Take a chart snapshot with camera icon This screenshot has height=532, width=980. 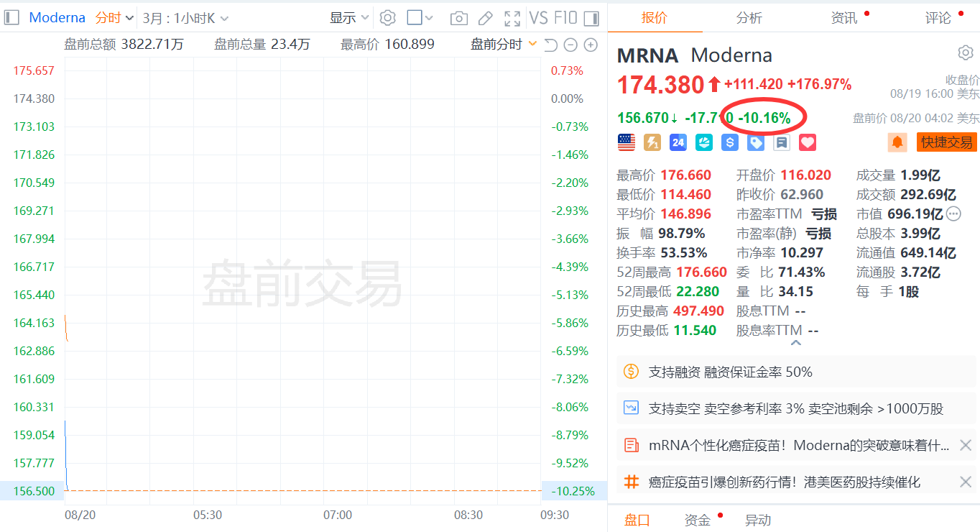(x=458, y=18)
